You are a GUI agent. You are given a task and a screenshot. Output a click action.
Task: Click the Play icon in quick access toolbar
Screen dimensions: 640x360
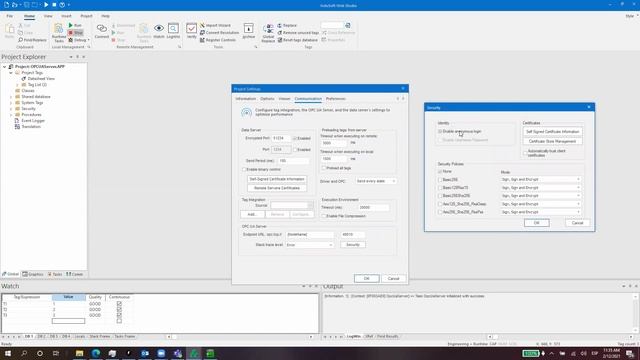click(x=46, y=5)
